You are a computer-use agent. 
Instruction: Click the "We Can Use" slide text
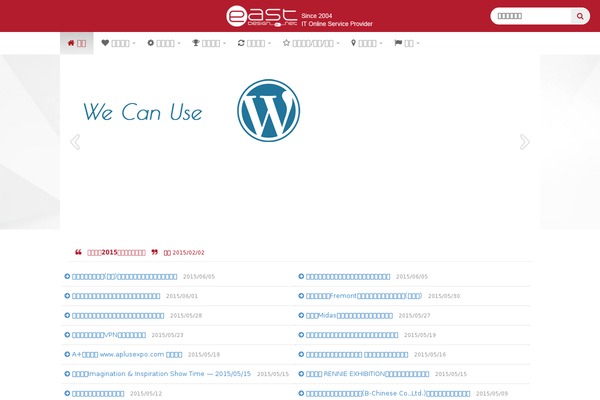click(x=142, y=112)
